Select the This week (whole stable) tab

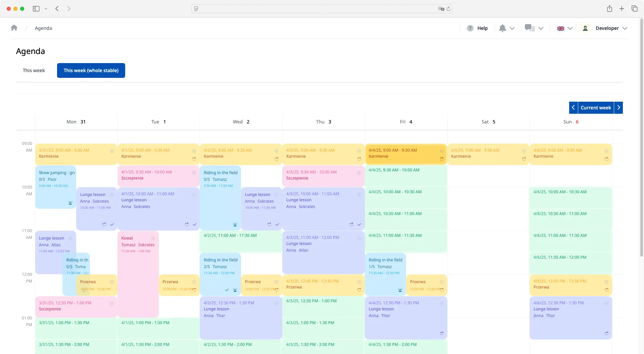[91, 70]
